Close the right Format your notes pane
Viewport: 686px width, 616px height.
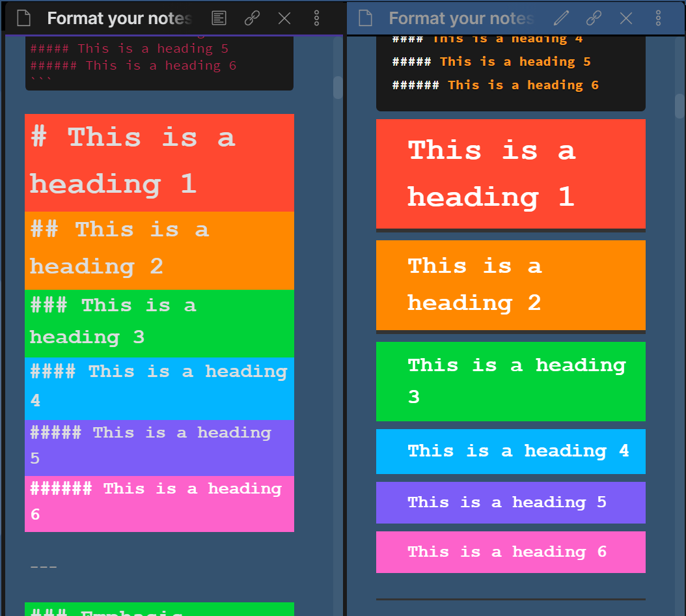point(626,18)
